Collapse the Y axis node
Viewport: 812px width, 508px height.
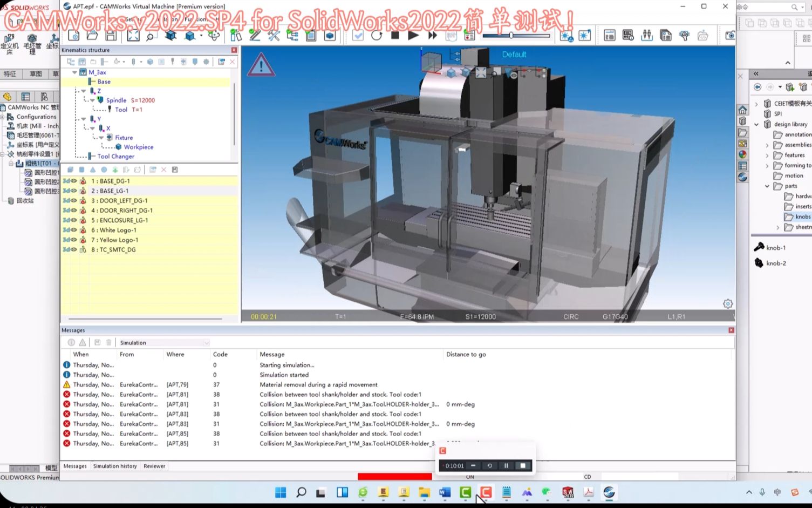[84, 119]
